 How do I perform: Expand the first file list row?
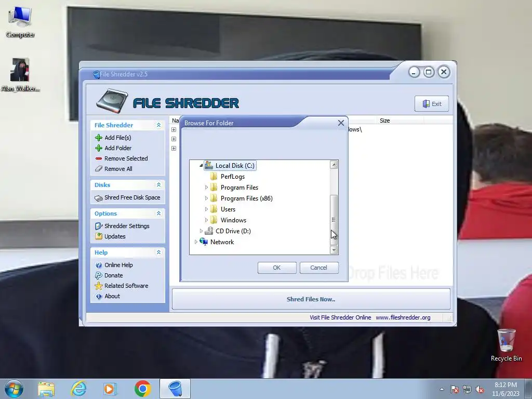pos(174,129)
